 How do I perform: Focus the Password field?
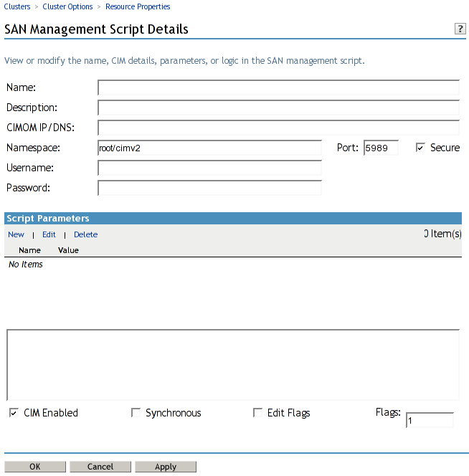tap(209, 189)
